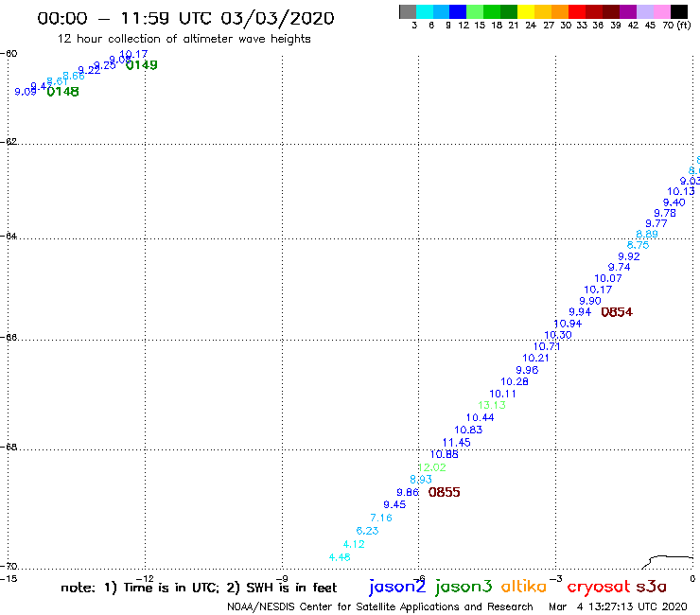Click the 9.94 value beside 0854
Viewport: 700px width, 615px height.
pos(581,312)
